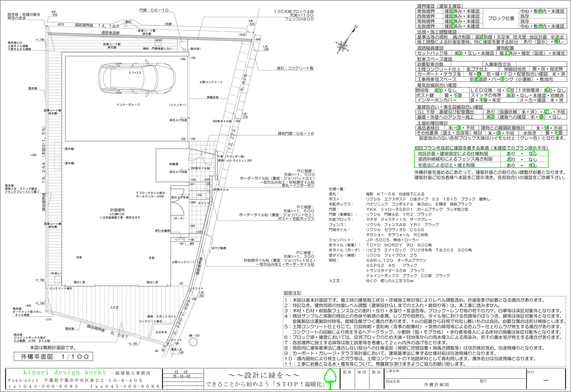
Task: Click the 日付 field showing 25・10・02
Action: (181, 376)
